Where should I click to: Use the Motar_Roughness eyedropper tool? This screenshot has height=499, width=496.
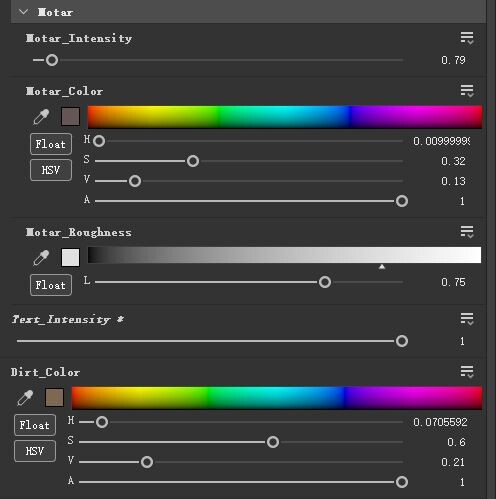41,258
